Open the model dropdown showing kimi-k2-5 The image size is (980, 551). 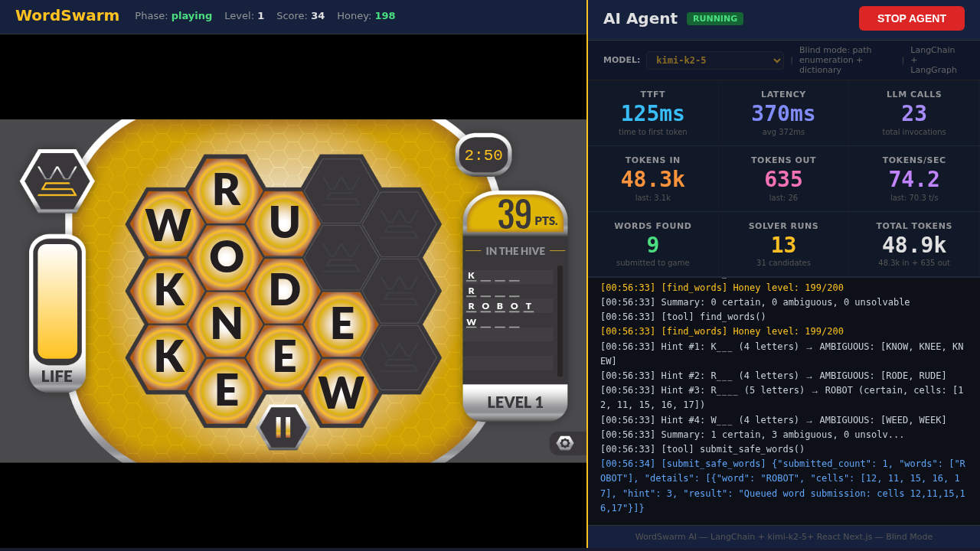(714, 60)
